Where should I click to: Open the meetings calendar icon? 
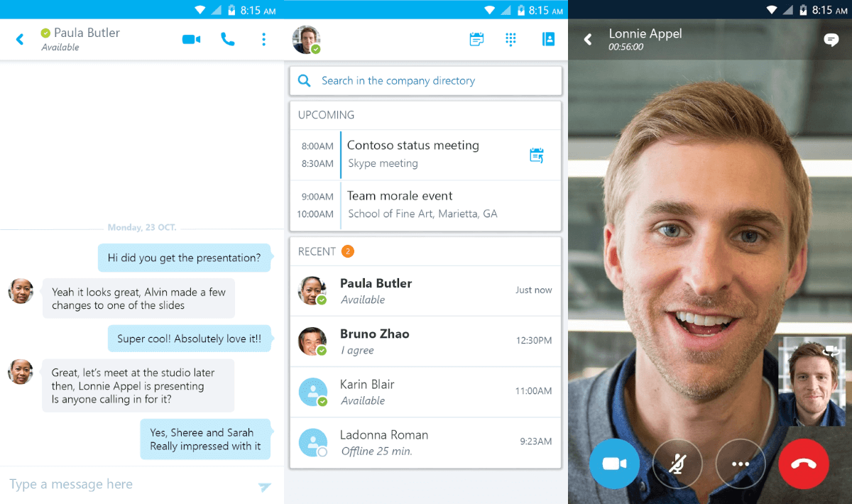click(476, 39)
